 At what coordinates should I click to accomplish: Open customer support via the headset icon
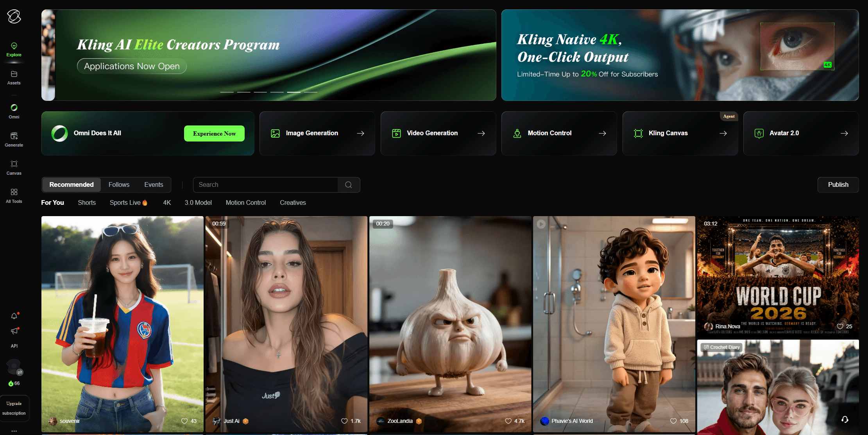(845, 419)
